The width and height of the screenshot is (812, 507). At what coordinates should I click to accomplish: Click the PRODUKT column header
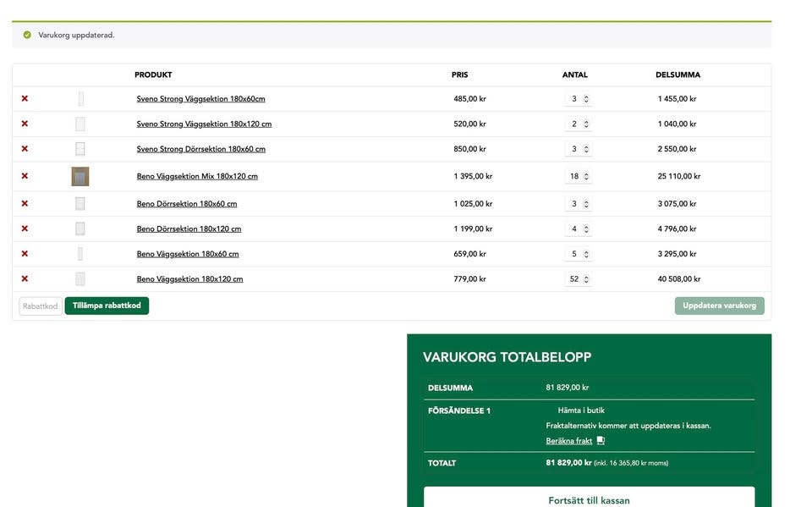(x=153, y=74)
